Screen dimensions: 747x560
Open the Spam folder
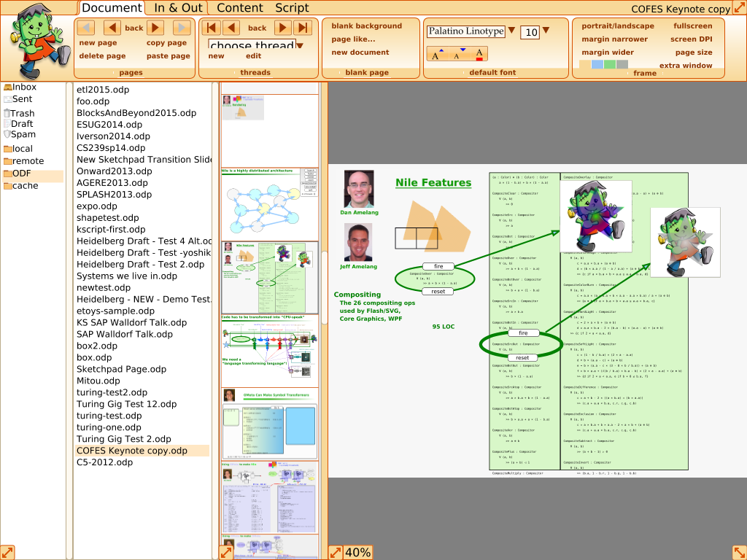coord(20,134)
